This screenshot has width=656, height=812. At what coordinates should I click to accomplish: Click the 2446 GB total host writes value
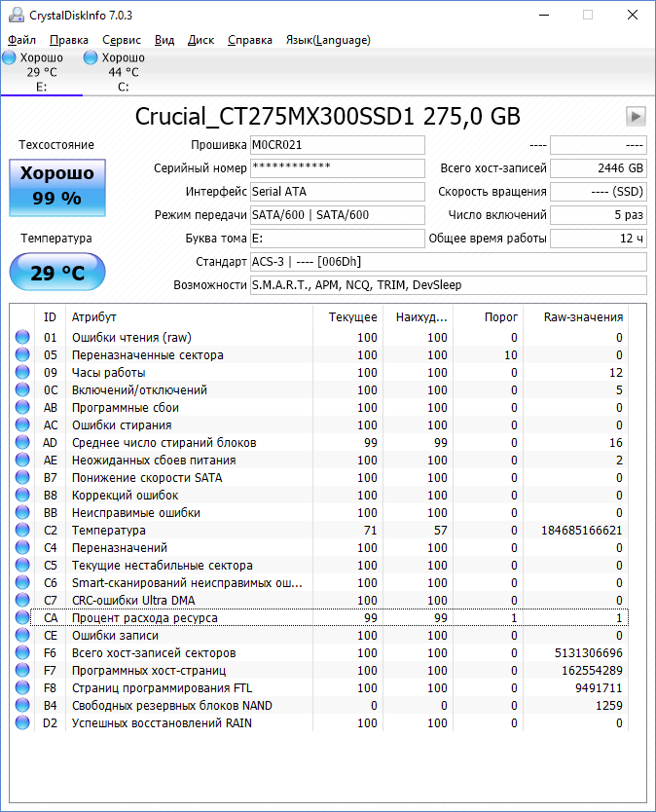pos(598,168)
